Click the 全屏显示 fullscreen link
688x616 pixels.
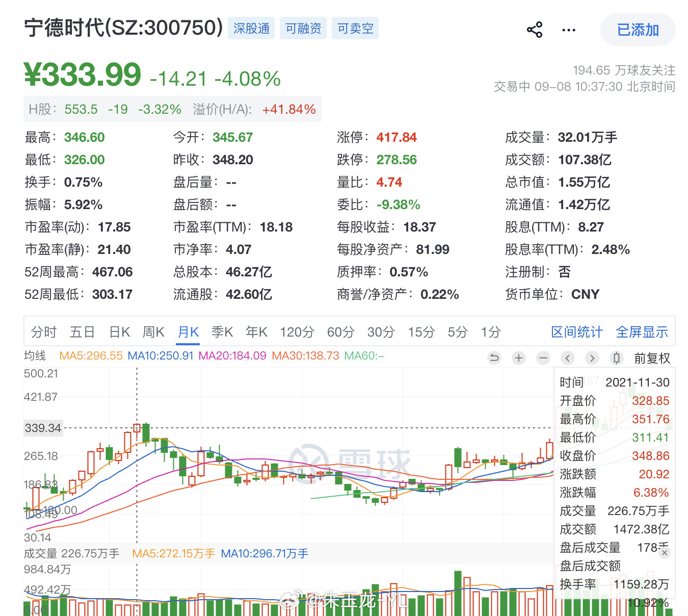coord(642,332)
